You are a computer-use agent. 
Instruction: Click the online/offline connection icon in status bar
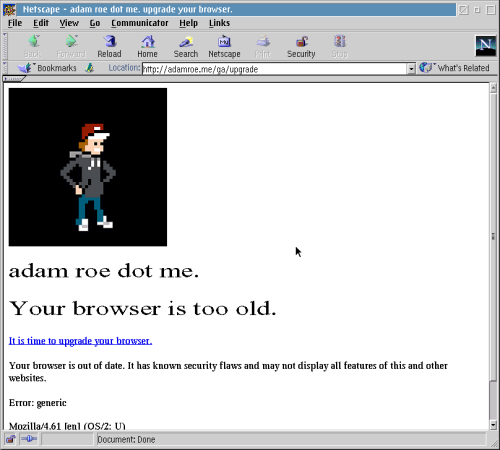click(29, 439)
